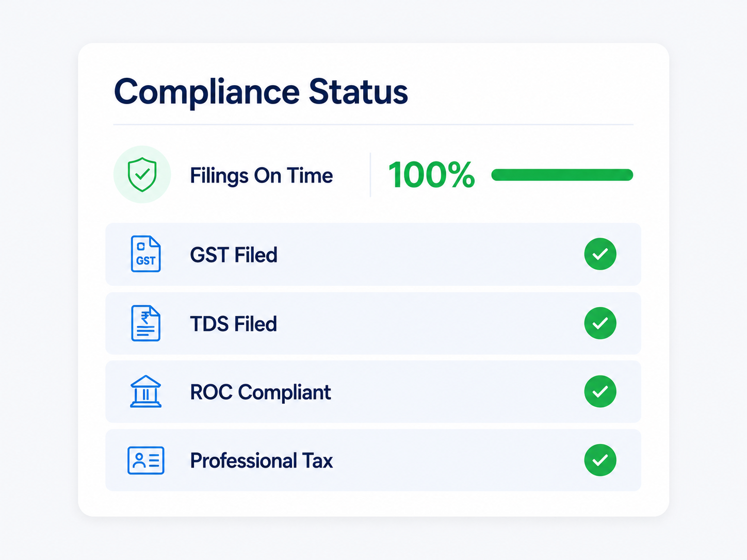This screenshot has width=747, height=560.
Task: Click the Filings On Time label
Action: (x=262, y=175)
